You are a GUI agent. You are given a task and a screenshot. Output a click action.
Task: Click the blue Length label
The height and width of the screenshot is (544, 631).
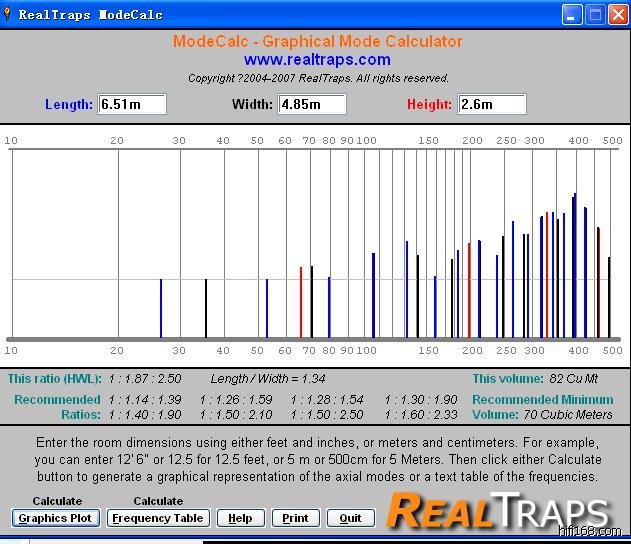(69, 105)
